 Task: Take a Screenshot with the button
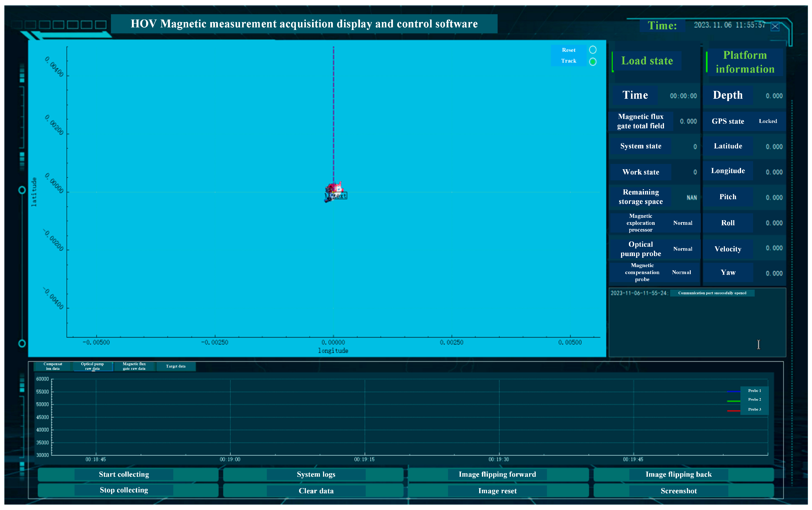click(x=678, y=491)
